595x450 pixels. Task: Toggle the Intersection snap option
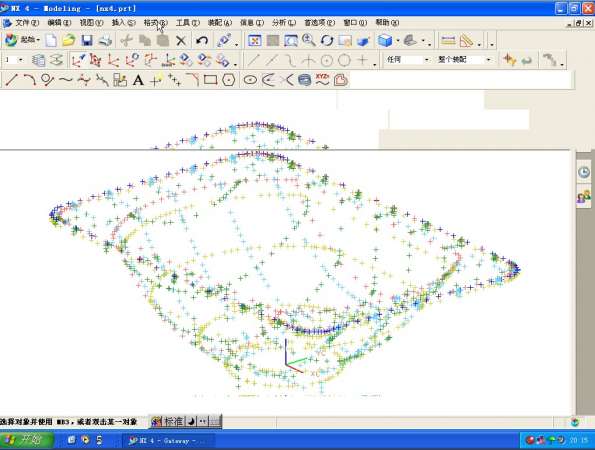pos(308,60)
